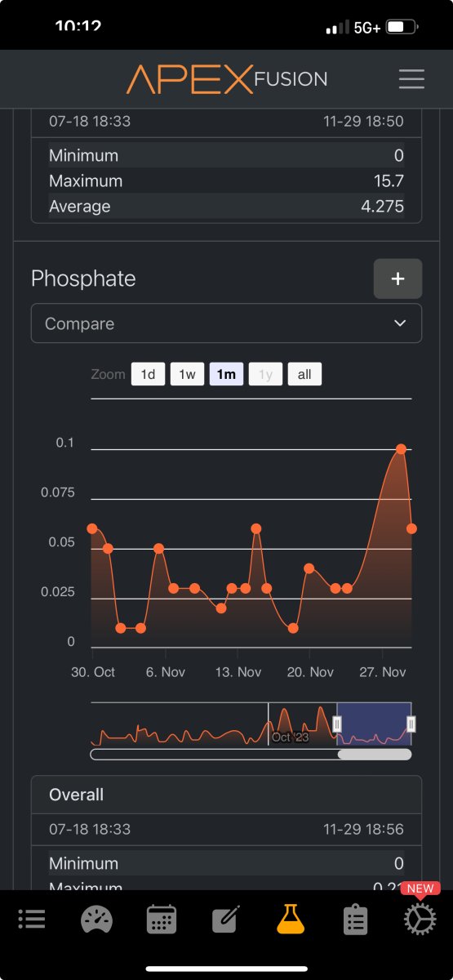Open the edit notes pencil icon
The height and width of the screenshot is (980, 453).
click(225, 919)
